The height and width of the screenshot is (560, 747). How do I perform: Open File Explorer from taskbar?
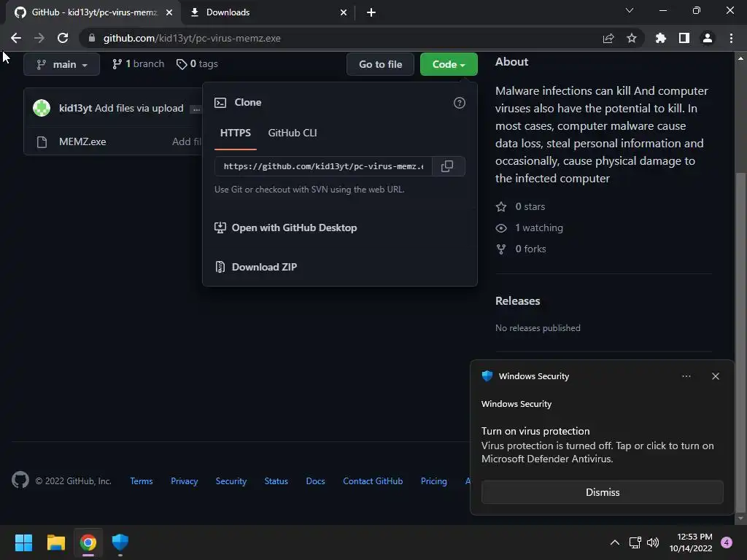55,542
